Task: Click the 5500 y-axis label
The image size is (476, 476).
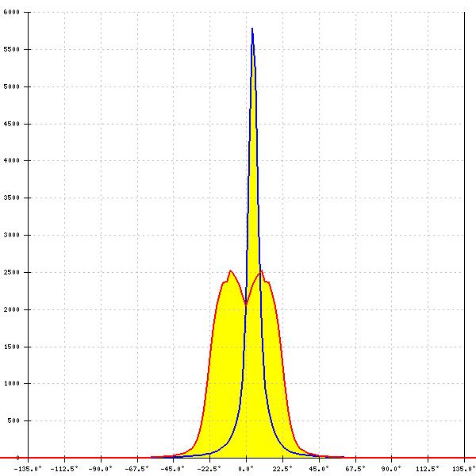Action: pyautogui.click(x=12, y=49)
